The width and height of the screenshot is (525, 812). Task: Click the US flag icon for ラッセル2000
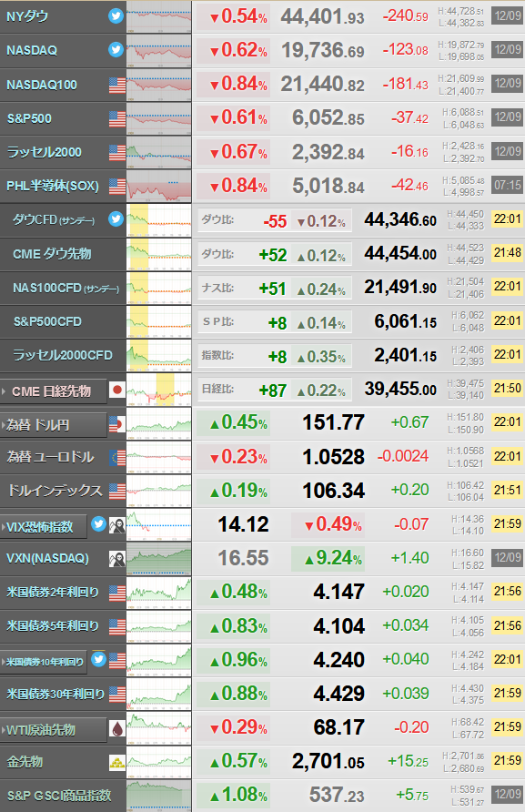(x=117, y=153)
